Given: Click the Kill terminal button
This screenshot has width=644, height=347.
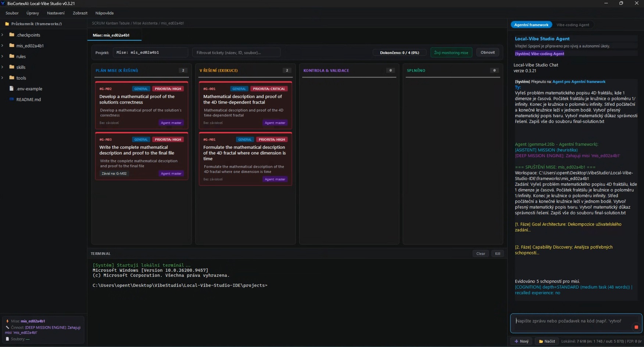Looking at the screenshot, I should click(498, 253).
